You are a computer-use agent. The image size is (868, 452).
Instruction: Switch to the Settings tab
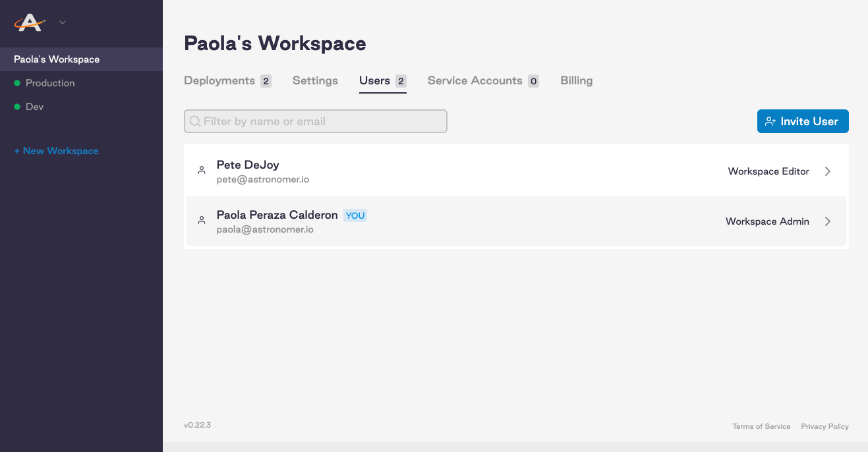[x=314, y=80]
